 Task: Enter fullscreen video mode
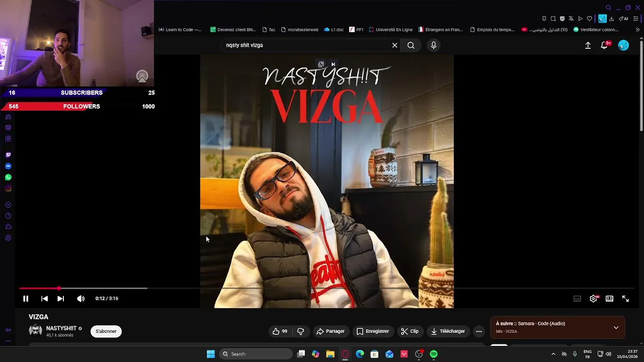coord(625,299)
